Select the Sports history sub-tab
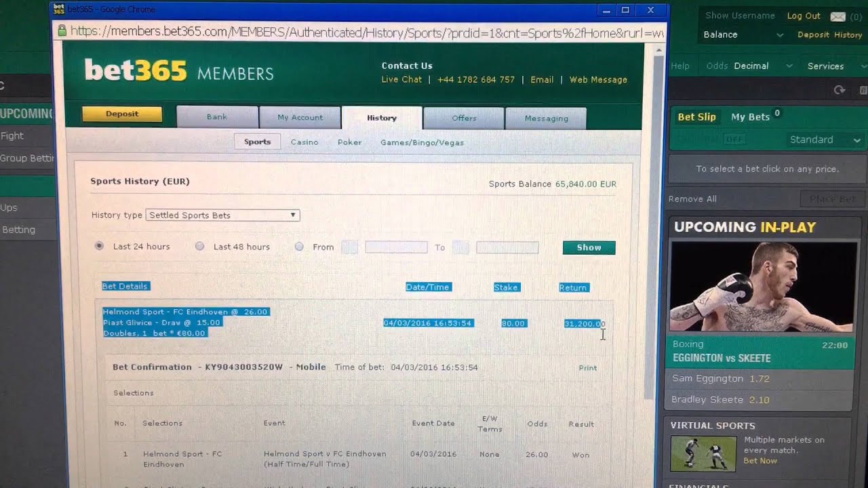 coord(257,142)
